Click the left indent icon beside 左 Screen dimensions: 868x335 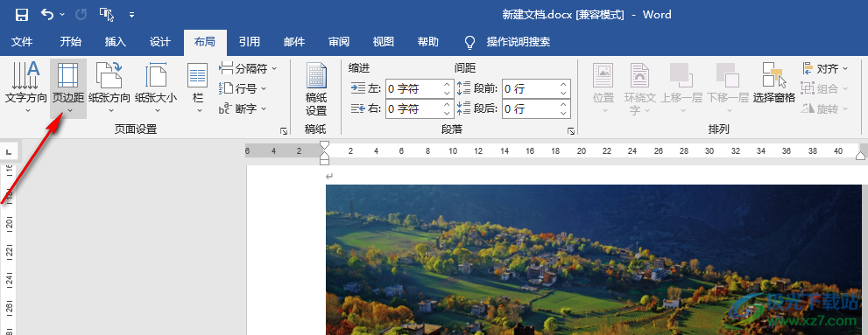point(359,88)
